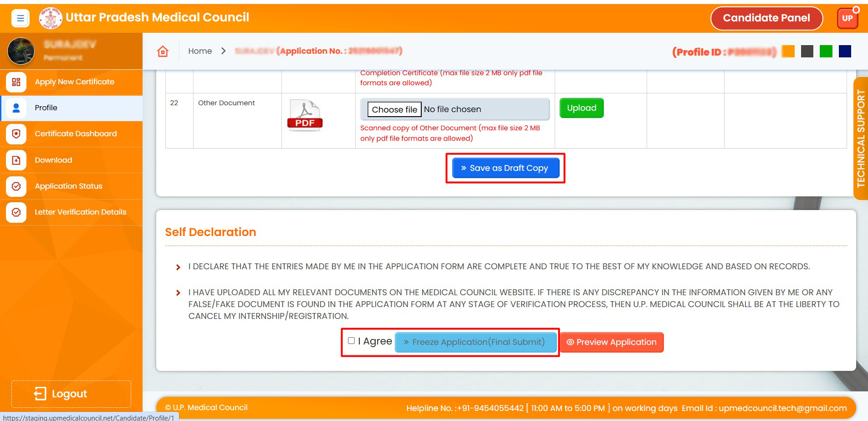Click Choose file for Other Document
Viewport: 868px width, 421px height.
394,110
